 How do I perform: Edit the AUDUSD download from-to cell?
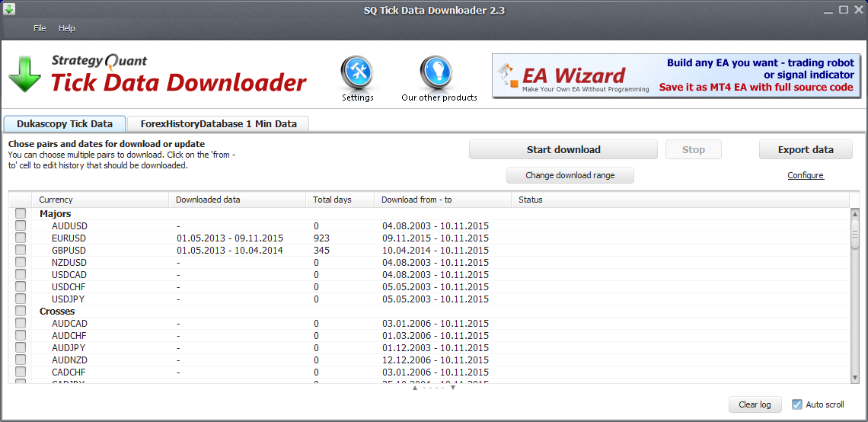pos(436,226)
